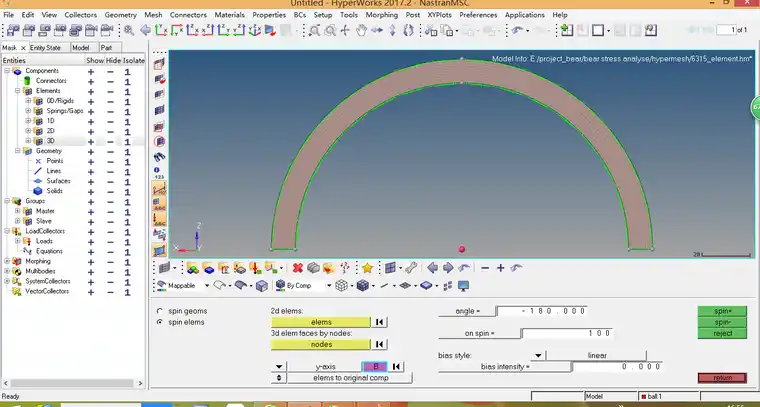The width and height of the screenshot is (760, 407).
Task: Click the rotate dynamic curly-arrows icon
Action: [x=408, y=31]
